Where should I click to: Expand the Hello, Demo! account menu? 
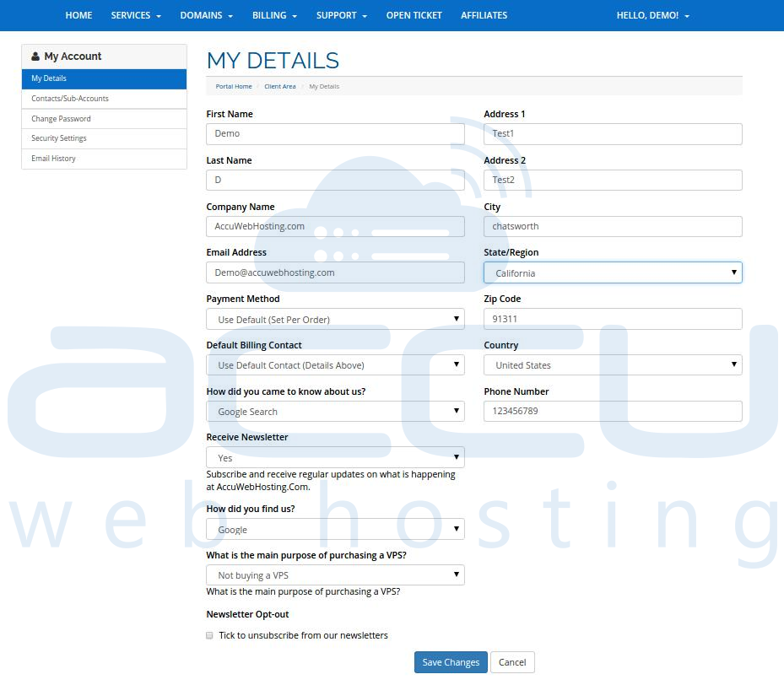(652, 15)
